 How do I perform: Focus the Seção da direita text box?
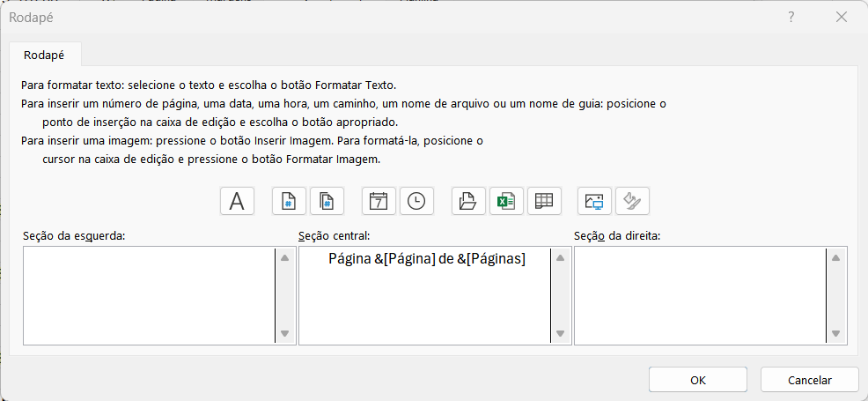click(700, 295)
